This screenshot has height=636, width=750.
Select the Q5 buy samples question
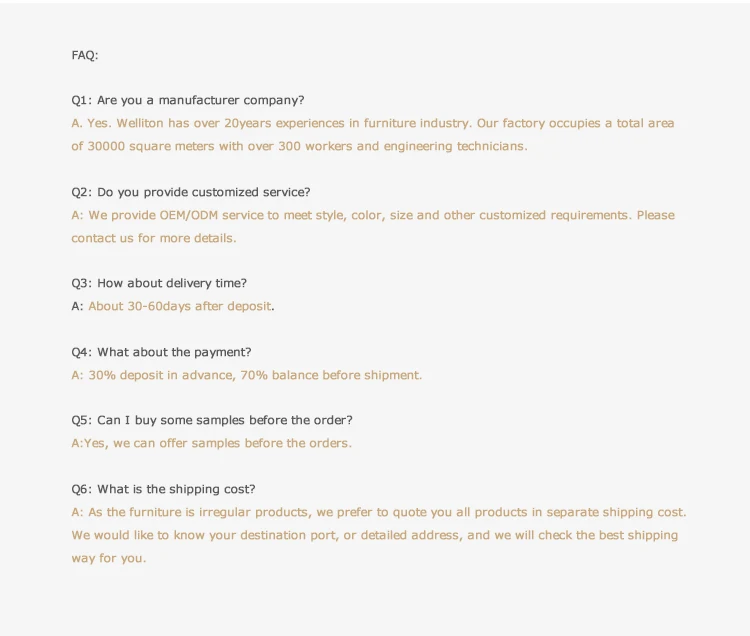(212, 420)
